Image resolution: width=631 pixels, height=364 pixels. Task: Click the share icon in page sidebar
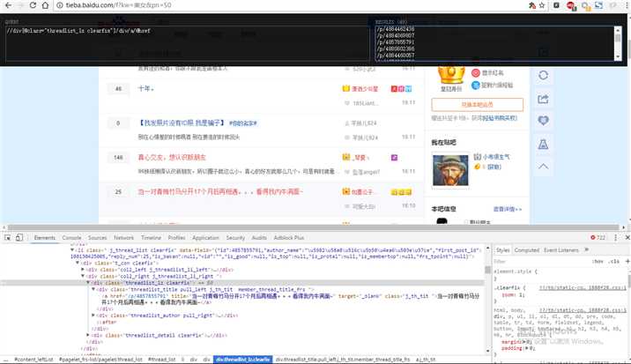pyautogui.click(x=543, y=99)
